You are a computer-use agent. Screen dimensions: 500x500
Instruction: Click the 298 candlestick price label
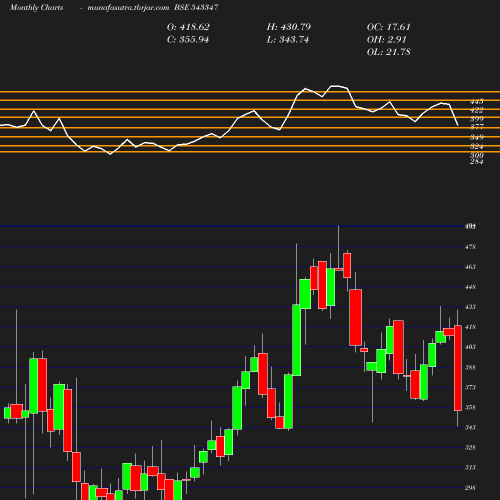tap(470, 488)
